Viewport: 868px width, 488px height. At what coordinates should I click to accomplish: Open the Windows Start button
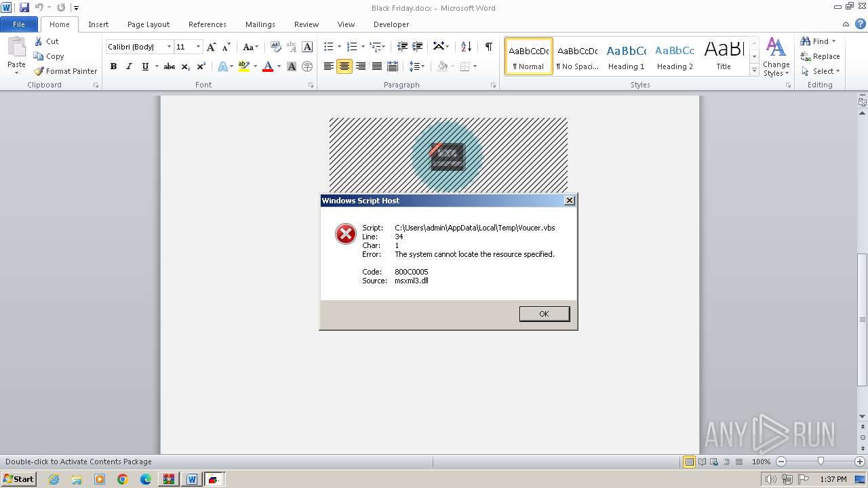(x=19, y=479)
